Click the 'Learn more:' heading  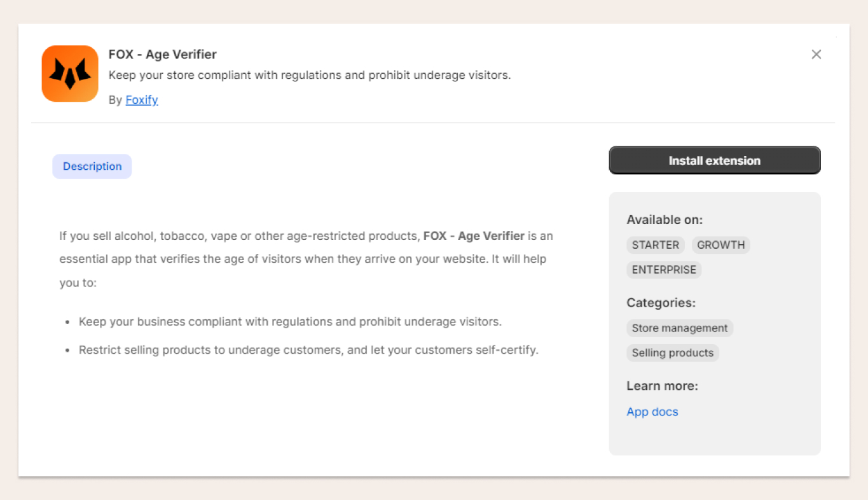662,386
